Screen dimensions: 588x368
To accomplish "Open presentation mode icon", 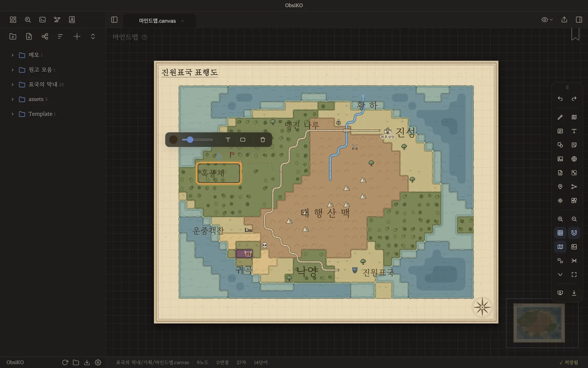I will [x=560, y=293].
